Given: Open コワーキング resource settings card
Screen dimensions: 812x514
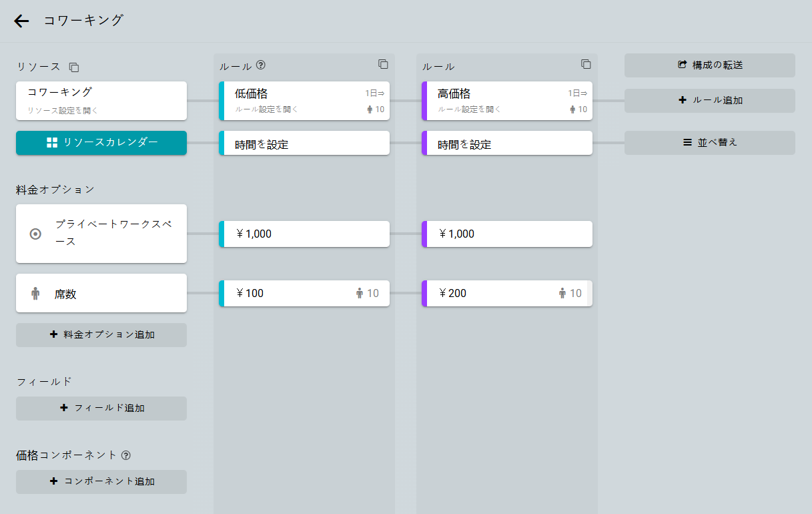Looking at the screenshot, I should 101,100.
